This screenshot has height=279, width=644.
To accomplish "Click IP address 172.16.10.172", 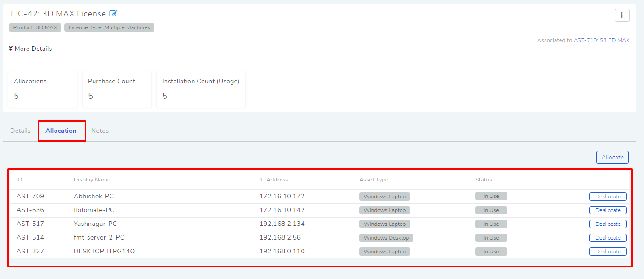I will (282, 196).
